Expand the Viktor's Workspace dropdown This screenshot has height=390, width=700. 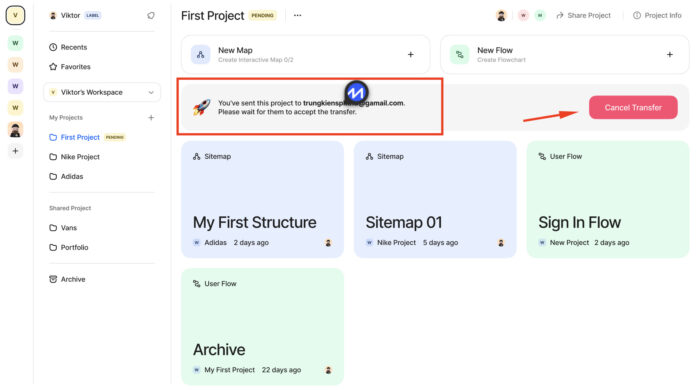click(x=102, y=92)
